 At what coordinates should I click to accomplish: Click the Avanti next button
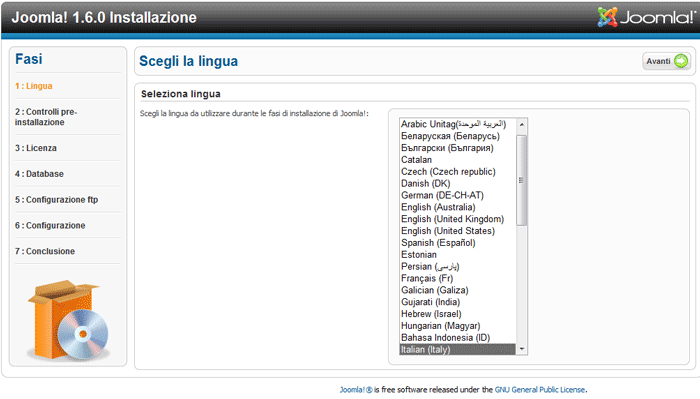[x=667, y=61]
